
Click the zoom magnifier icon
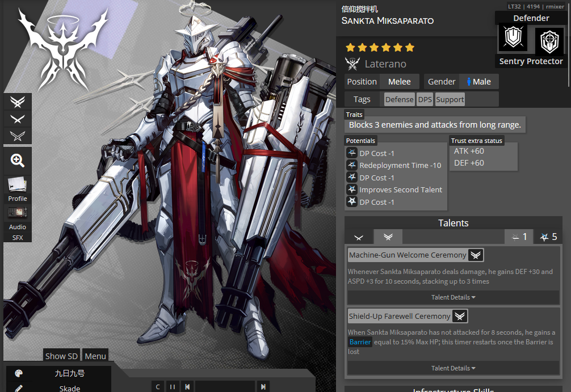pyautogui.click(x=18, y=160)
